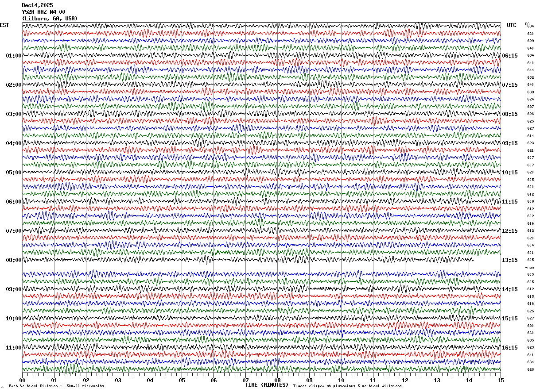Click the '500.00 microvolts' vertical division note

click(x=85, y=386)
